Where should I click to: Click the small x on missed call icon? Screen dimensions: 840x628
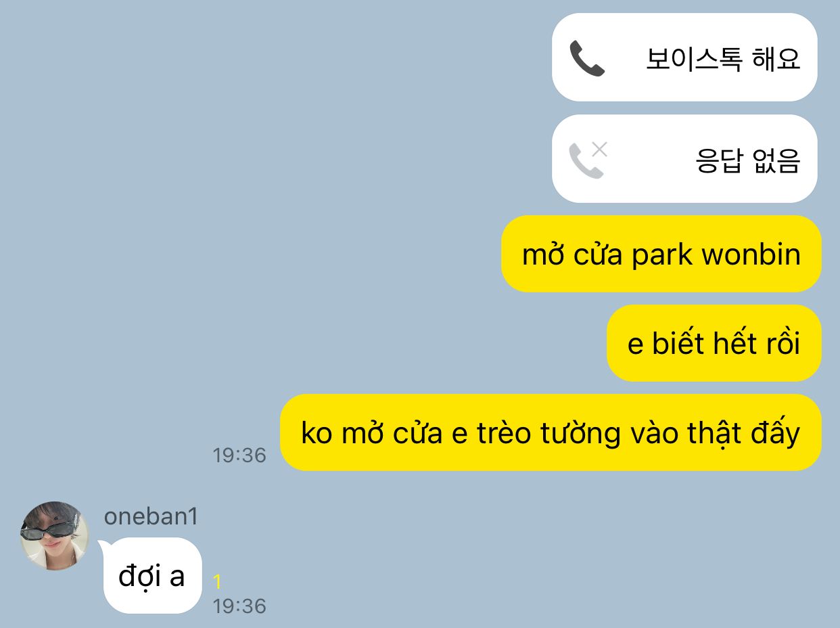click(599, 150)
